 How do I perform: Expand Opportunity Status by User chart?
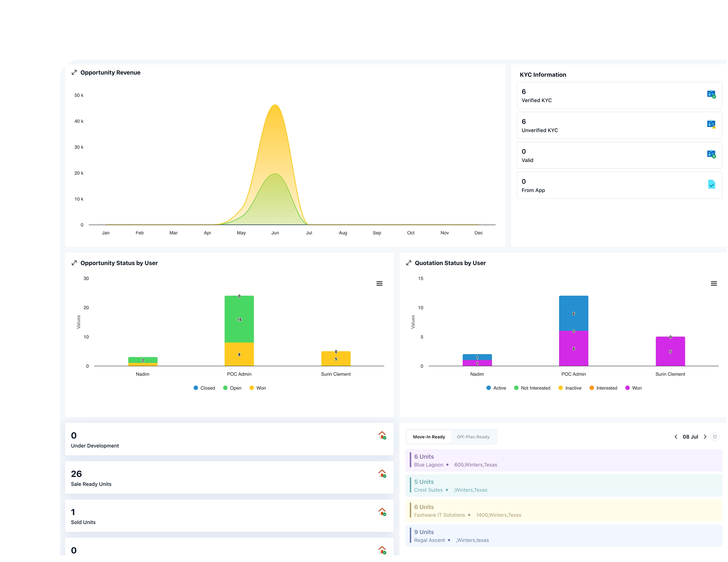coord(74,263)
